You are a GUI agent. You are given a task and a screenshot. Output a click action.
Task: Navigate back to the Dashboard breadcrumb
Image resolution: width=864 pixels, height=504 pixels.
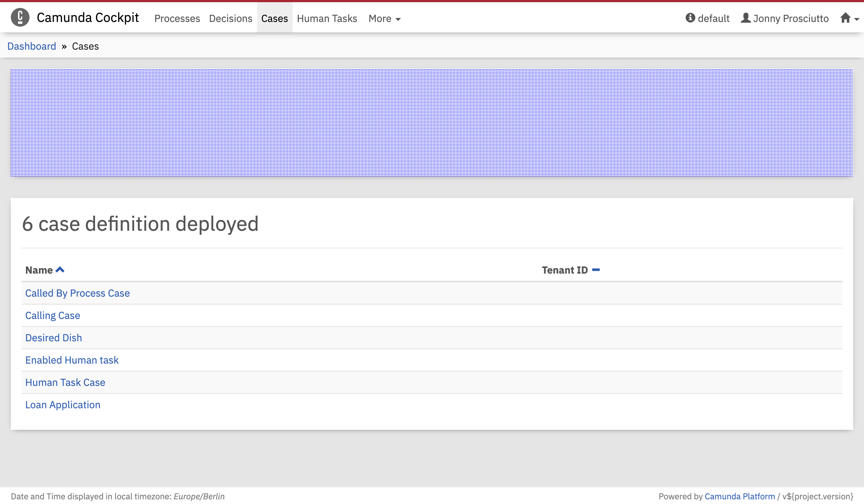[32, 46]
